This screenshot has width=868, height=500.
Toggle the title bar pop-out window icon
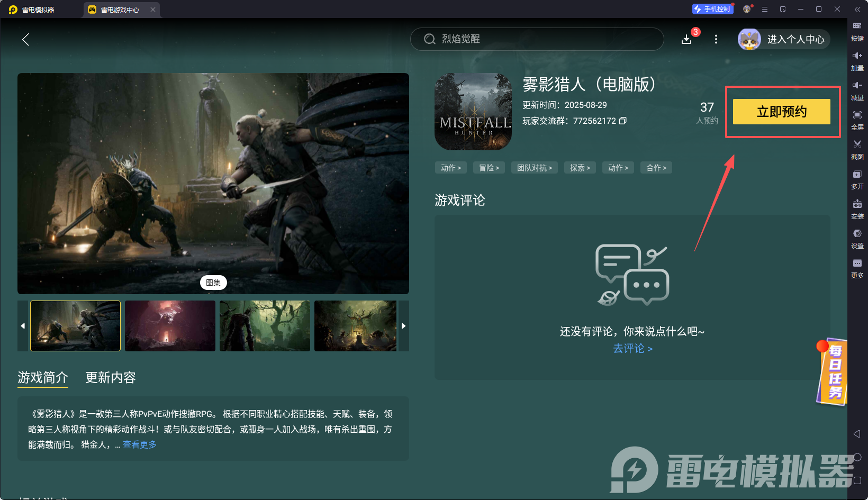pyautogui.click(x=783, y=9)
